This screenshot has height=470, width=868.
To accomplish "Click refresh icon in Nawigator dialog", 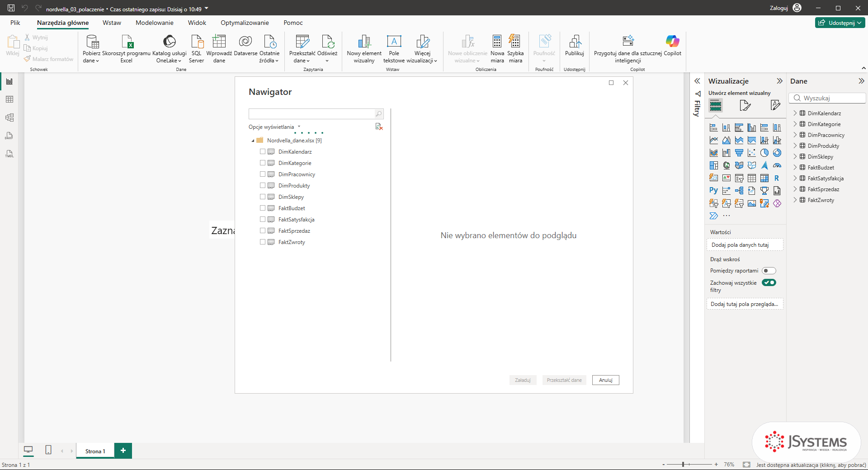I will [x=379, y=127].
